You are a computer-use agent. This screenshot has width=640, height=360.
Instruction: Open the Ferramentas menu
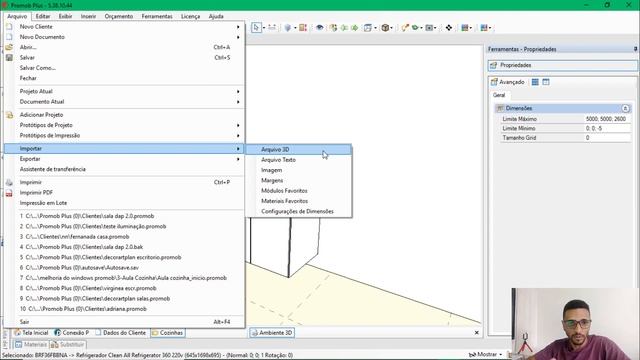pyautogui.click(x=157, y=16)
